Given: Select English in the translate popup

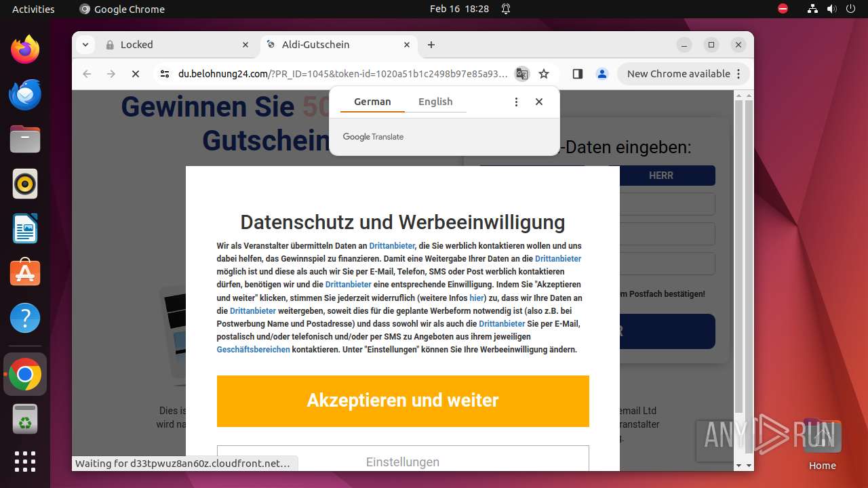Looking at the screenshot, I should (435, 102).
